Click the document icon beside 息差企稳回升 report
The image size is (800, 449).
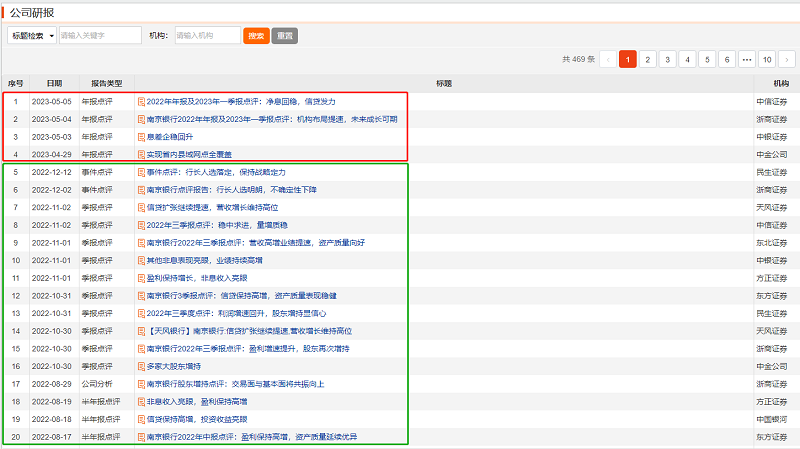click(141, 137)
